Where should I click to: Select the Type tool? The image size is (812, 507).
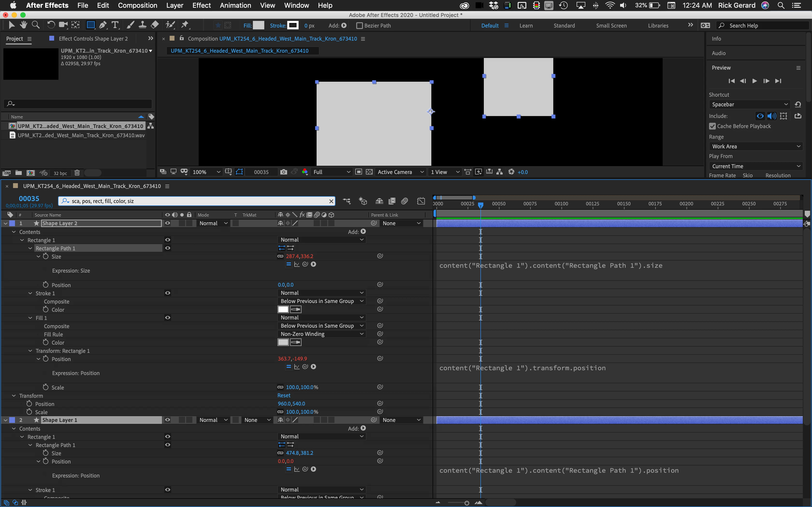pos(115,25)
